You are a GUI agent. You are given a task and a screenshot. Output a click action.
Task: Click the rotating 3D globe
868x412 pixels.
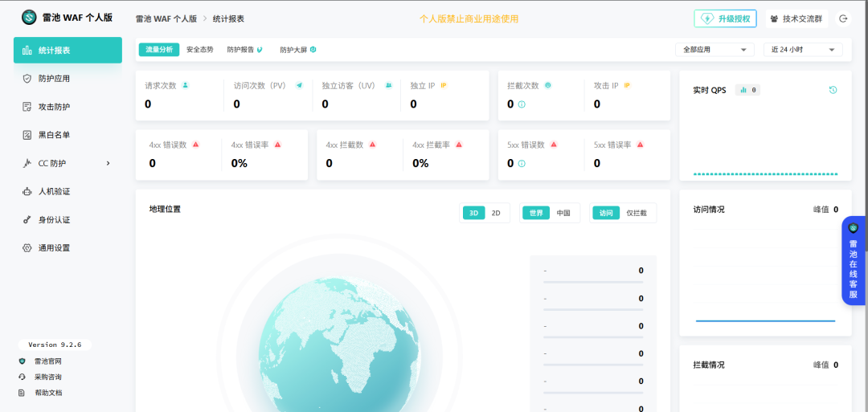[x=339, y=345]
